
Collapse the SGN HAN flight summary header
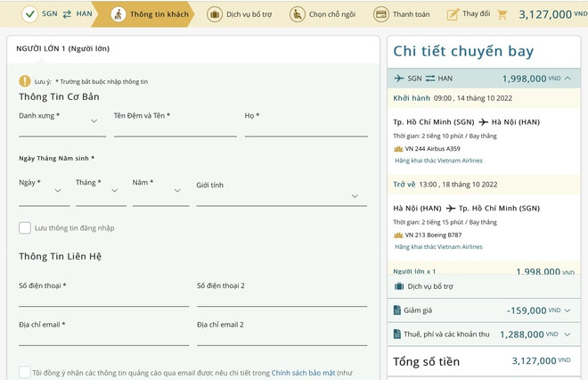tap(567, 78)
